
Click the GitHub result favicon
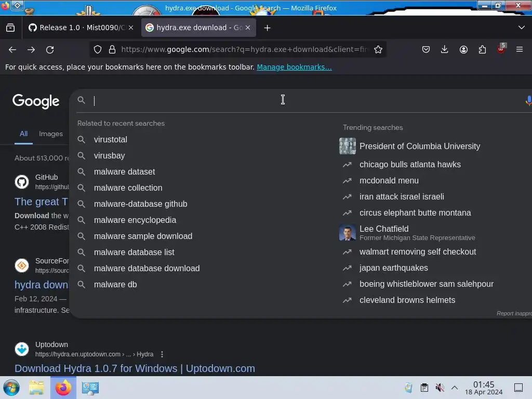click(22, 182)
